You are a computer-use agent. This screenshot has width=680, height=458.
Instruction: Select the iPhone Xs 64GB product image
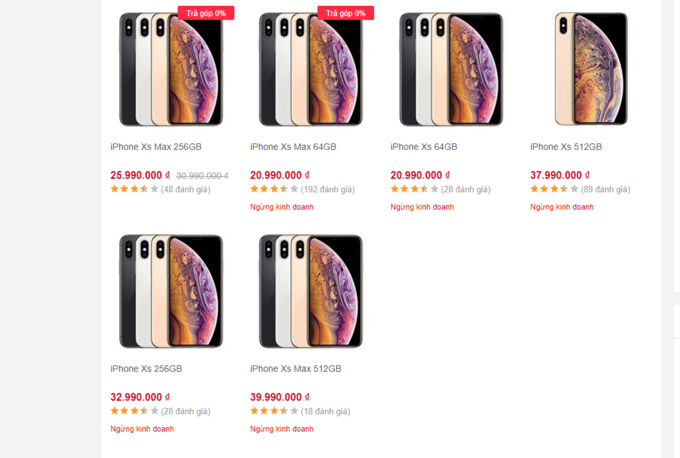pos(450,70)
